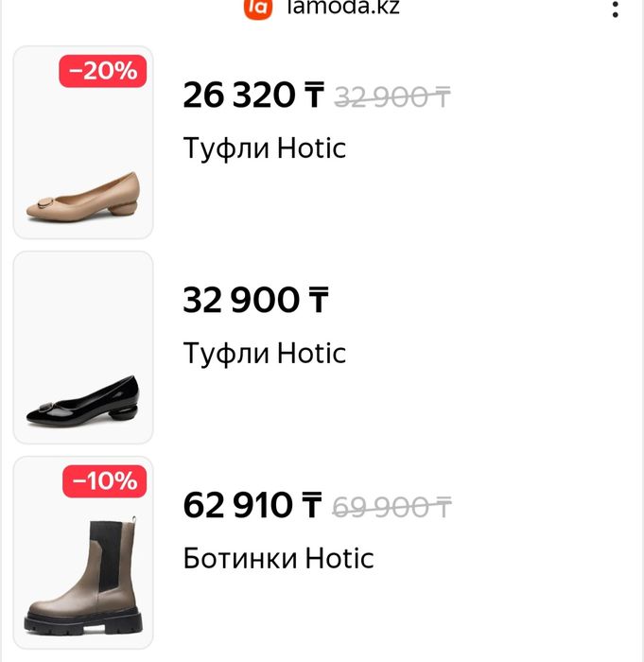Open the Ботинки Hotic product title

coord(278,558)
